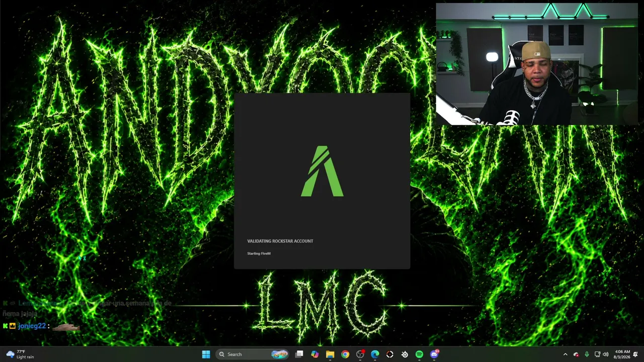This screenshot has height=362, width=644.
Task: Open the red-ring app icon beside Edge
Action: 390,354
